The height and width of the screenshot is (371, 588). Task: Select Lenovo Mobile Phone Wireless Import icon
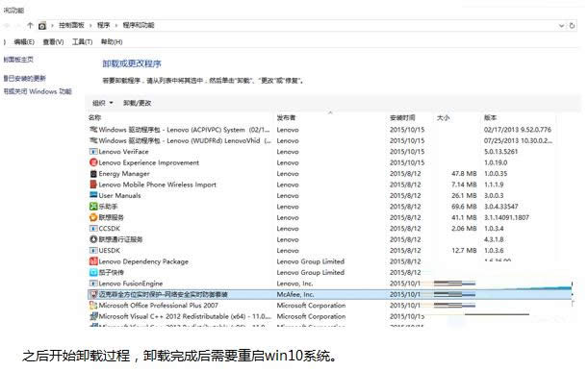[93, 185]
